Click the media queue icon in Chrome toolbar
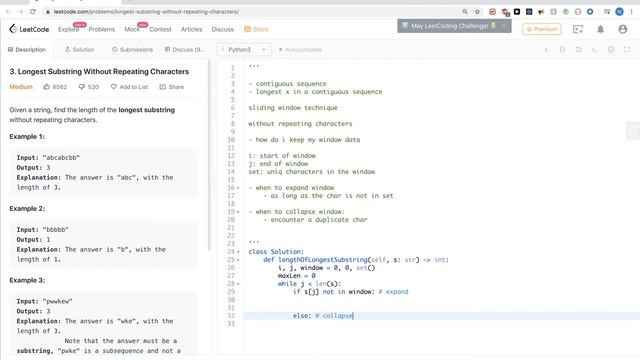640x360 pixels. click(x=607, y=12)
